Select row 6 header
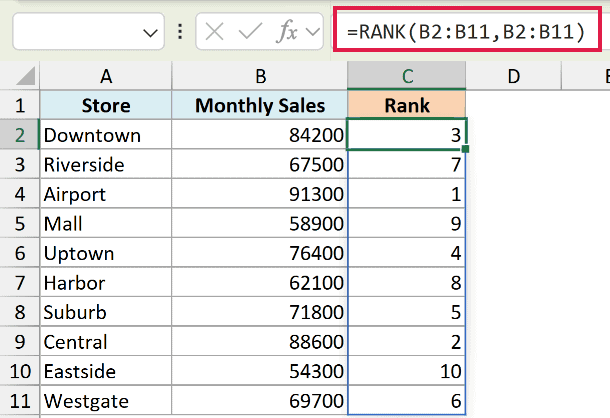Image resolution: width=610 pixels, height=418 pixels. point(20,253)
